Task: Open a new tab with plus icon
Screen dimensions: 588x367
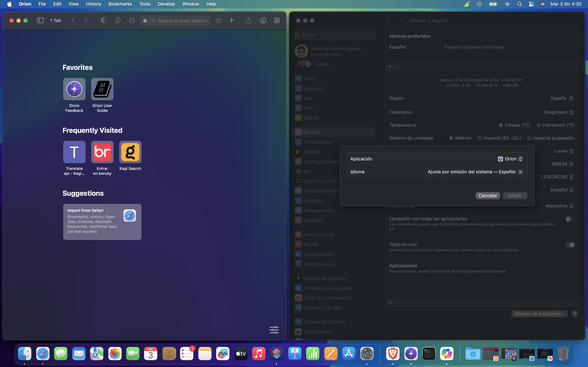Action: coord(232,21)
